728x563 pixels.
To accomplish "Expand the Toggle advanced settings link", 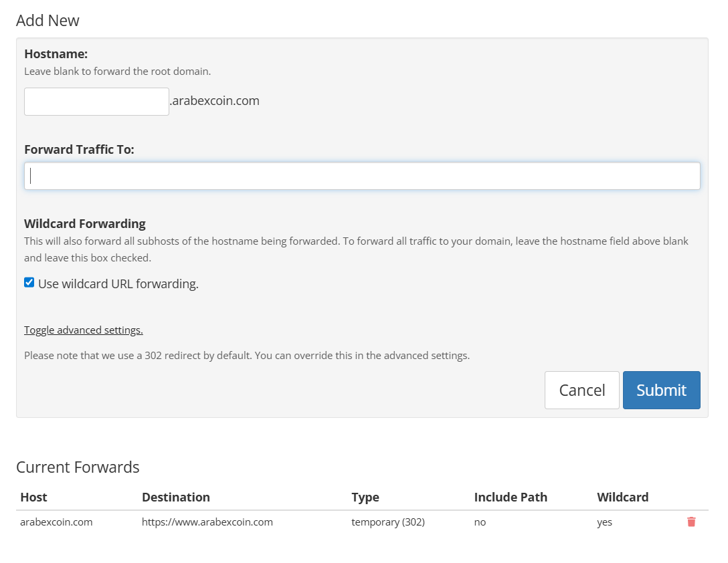I will coord(84,330).
